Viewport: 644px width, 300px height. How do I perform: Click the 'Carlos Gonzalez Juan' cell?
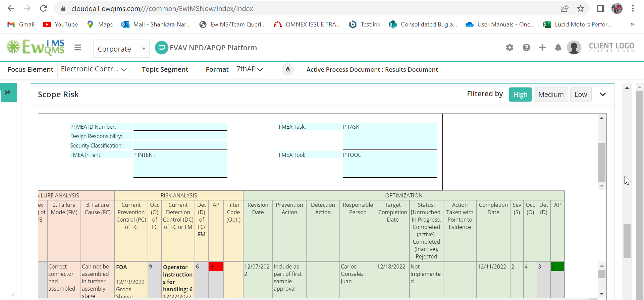[358, 280]
